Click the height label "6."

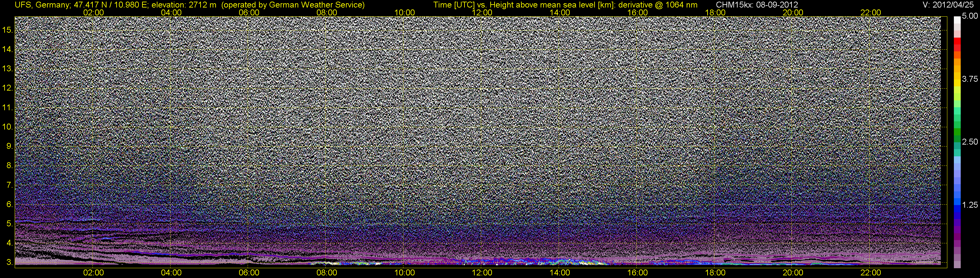tap(10, 204)
